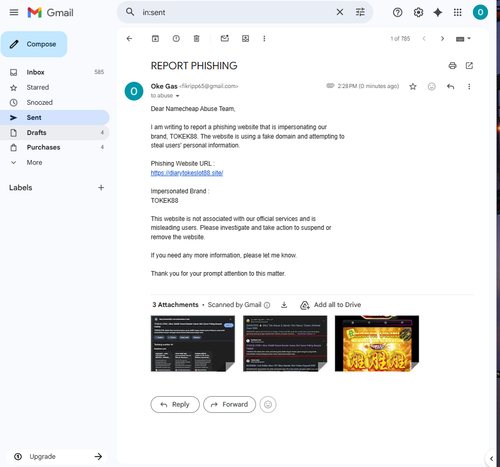Show attachment scan info
This screenshot has width=500, height=467.
click(x=267, y=305)
